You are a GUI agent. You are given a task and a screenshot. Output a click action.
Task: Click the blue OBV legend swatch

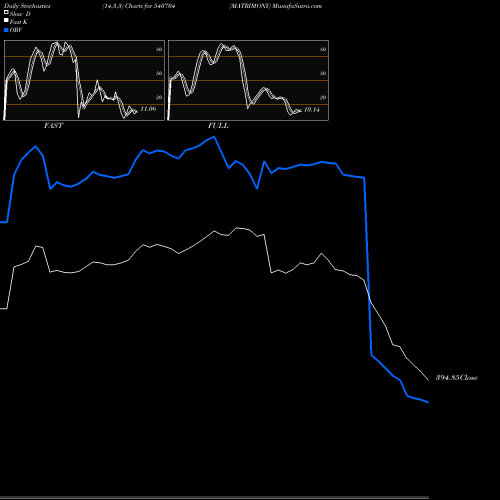pos(6,30)
